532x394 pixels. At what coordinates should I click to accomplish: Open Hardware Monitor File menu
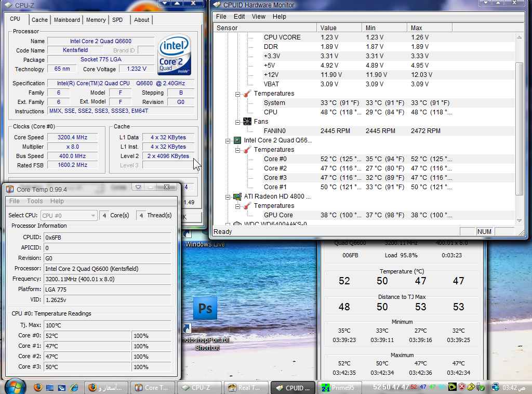point(221,16)
